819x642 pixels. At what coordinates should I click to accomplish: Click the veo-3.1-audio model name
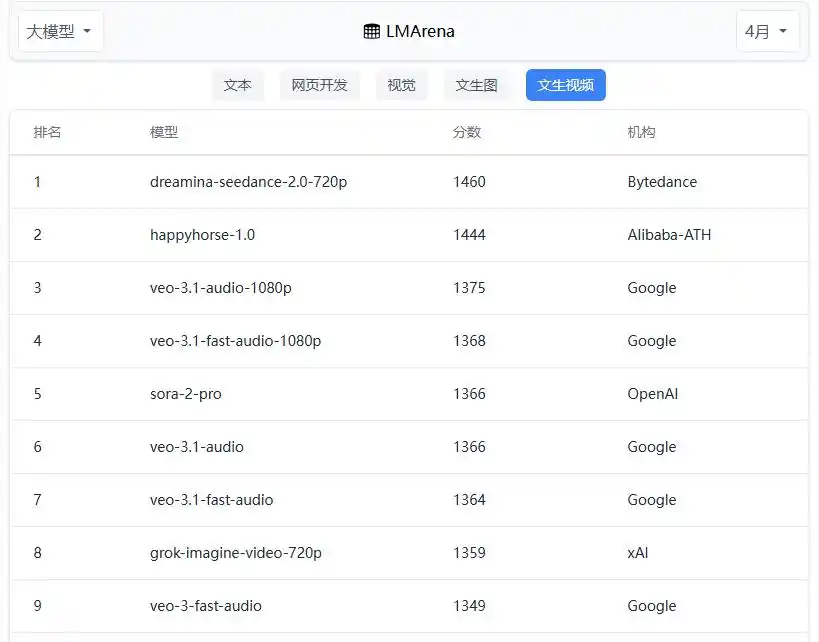click(197, 447)
